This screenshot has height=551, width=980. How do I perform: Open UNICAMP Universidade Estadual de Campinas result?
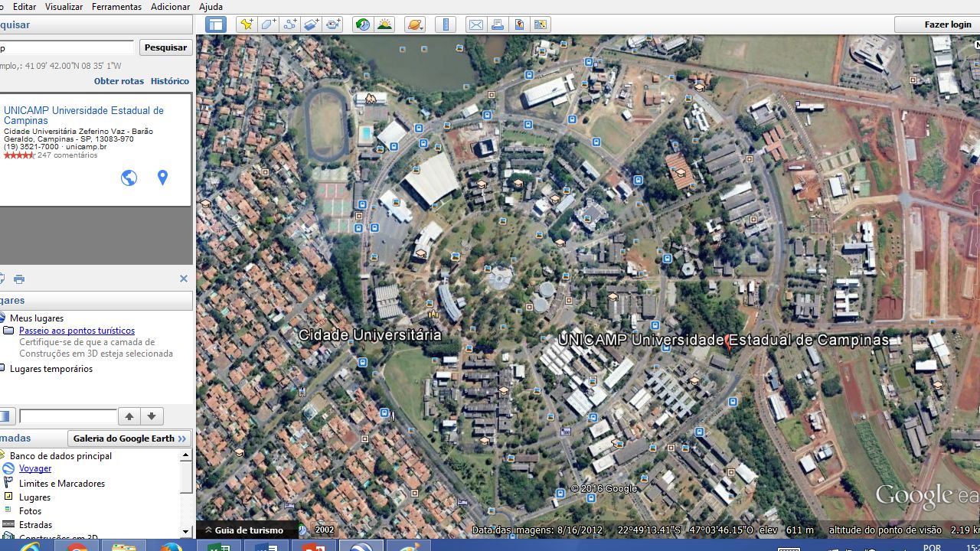(83, 116)
